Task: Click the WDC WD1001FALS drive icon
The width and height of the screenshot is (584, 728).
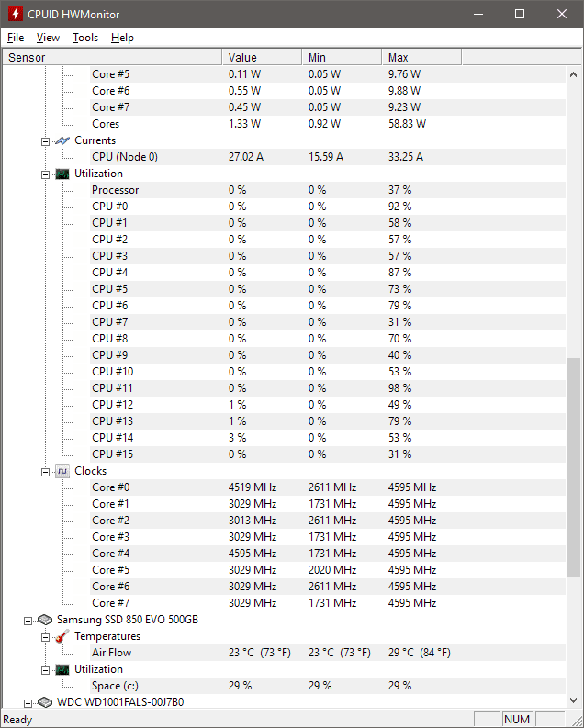Action: pyautogui.click(x=45, y=702)
